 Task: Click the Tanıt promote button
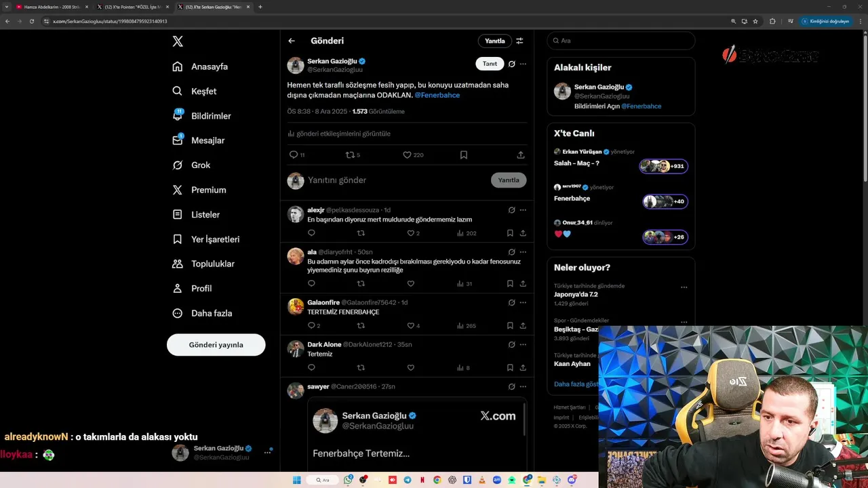point(490,64)
